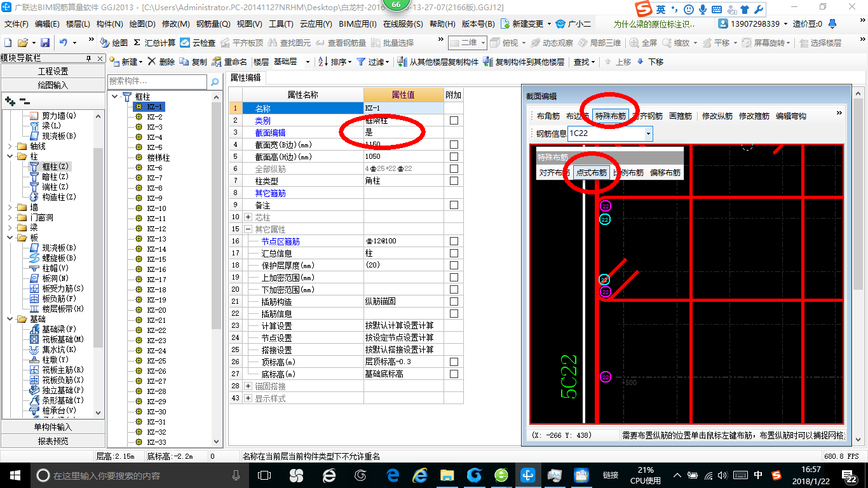Tick the 附加 checkbox for 底标高 row
Viewport: 868px width, 488px height.
[x=454, y=374]
